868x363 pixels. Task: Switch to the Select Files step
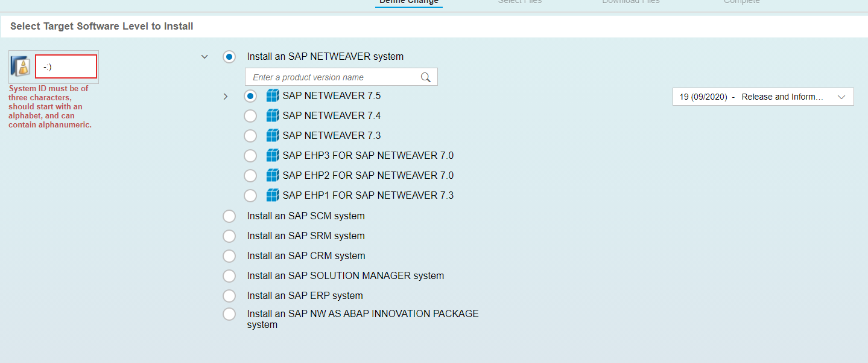click(x=519, y=2)
